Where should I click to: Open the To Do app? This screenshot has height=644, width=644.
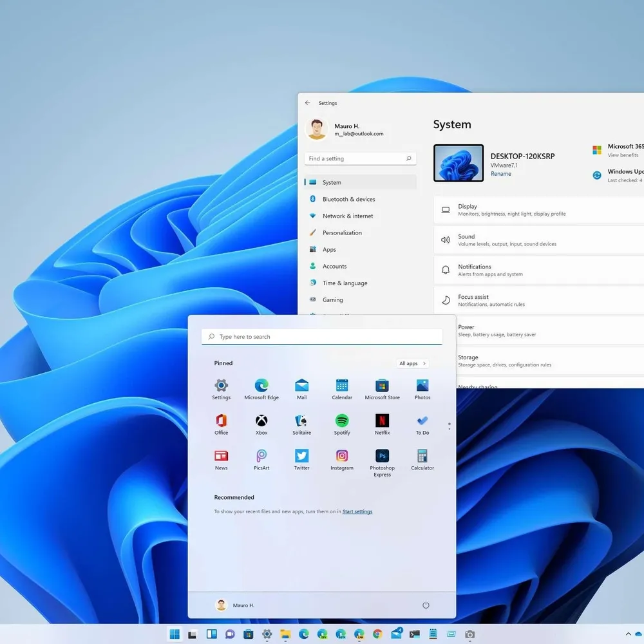coord(422,424)
